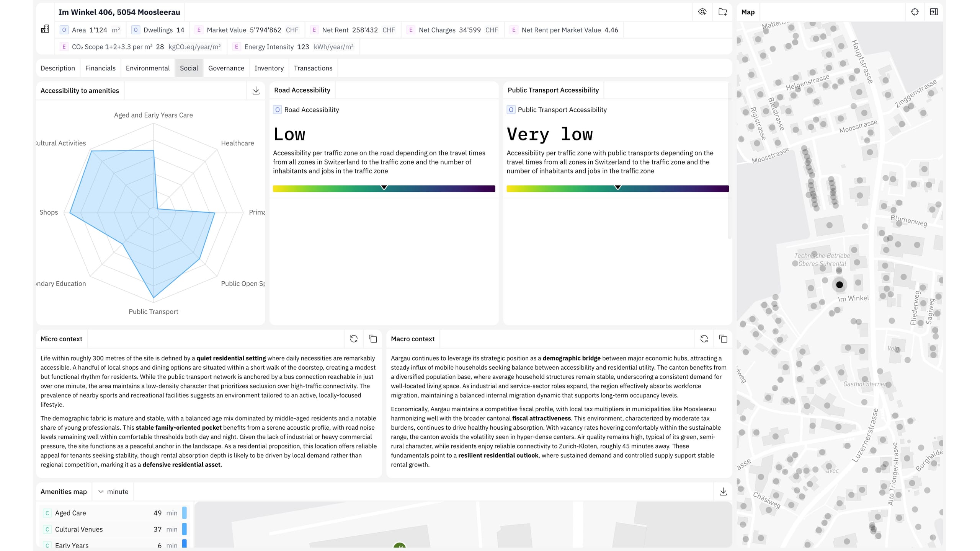The width and height of the screenshot is (980, 551).
Task: Click the O badge next to Area
Action: pos(64,30)
